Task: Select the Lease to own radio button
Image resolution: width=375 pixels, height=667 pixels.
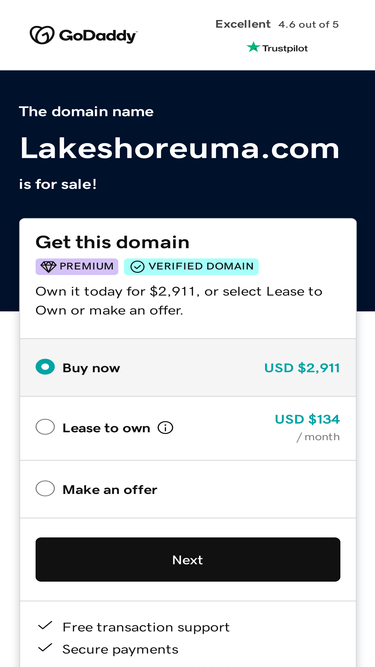Action: click(x=45, y=427)
